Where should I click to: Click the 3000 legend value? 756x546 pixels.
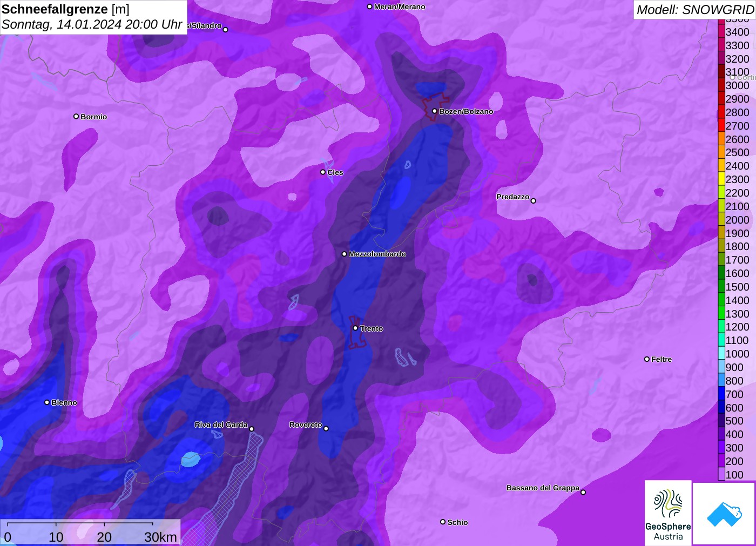[737, 85]
